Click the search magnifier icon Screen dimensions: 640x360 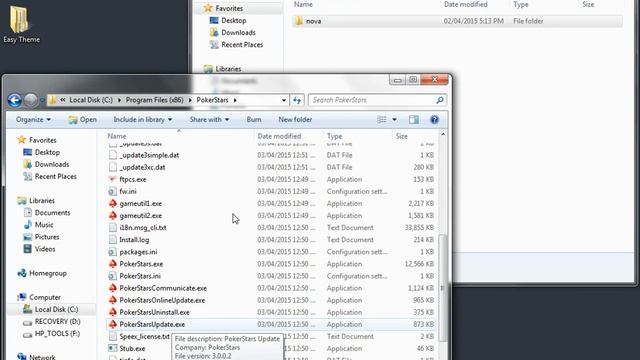[440, 100]
